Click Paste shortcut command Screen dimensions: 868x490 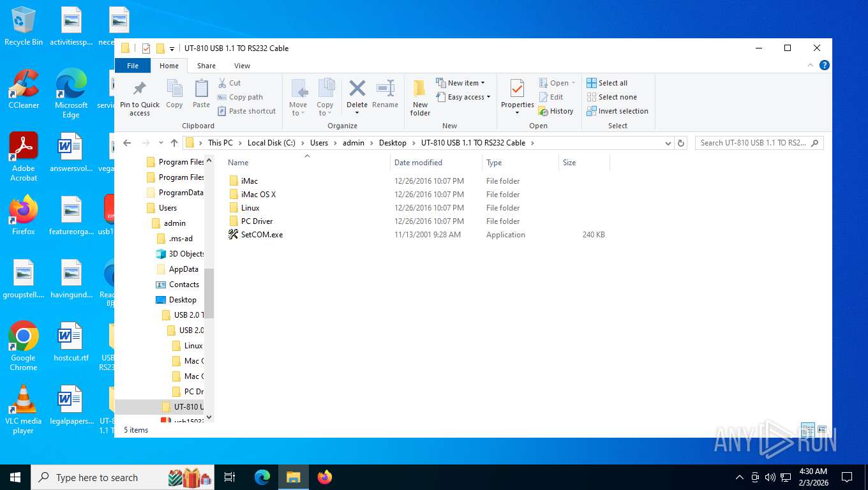246,111
